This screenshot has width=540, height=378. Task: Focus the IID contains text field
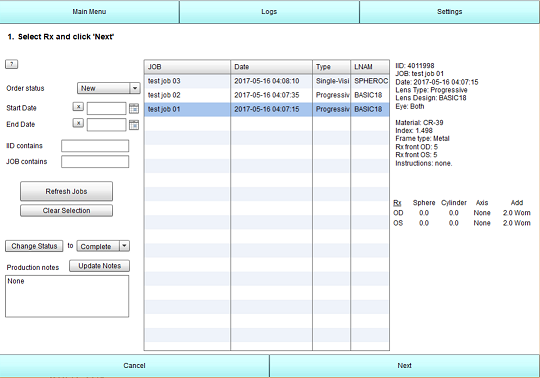click(x=95, y=146)
